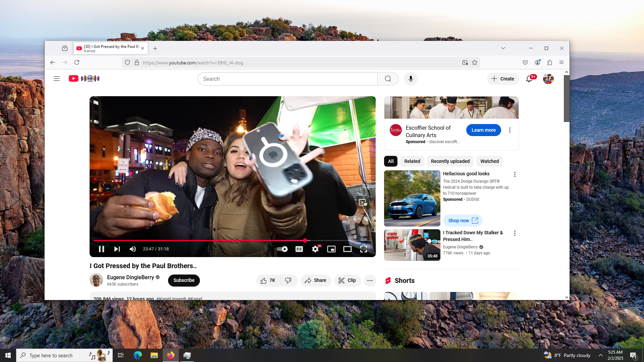Image resolution: width=644 pixels, height=362 pixels.
Task: Open notifications bell
Action: coord(529,79)
